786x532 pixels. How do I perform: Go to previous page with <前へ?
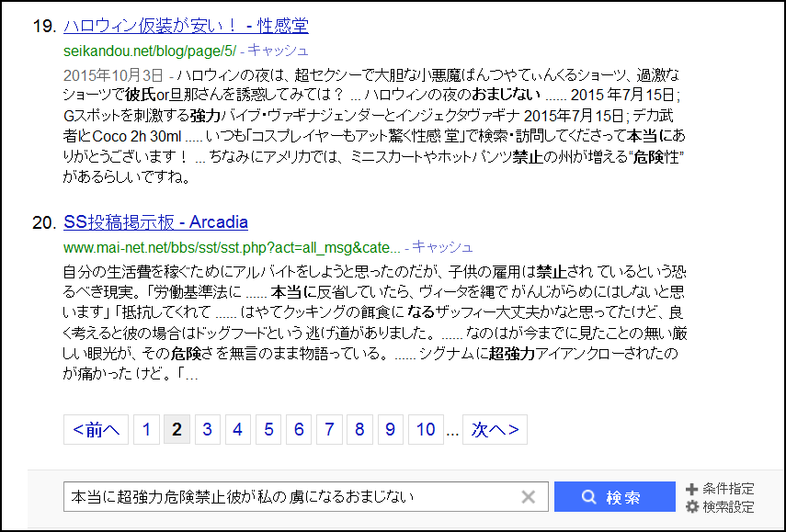pos(96,429)
